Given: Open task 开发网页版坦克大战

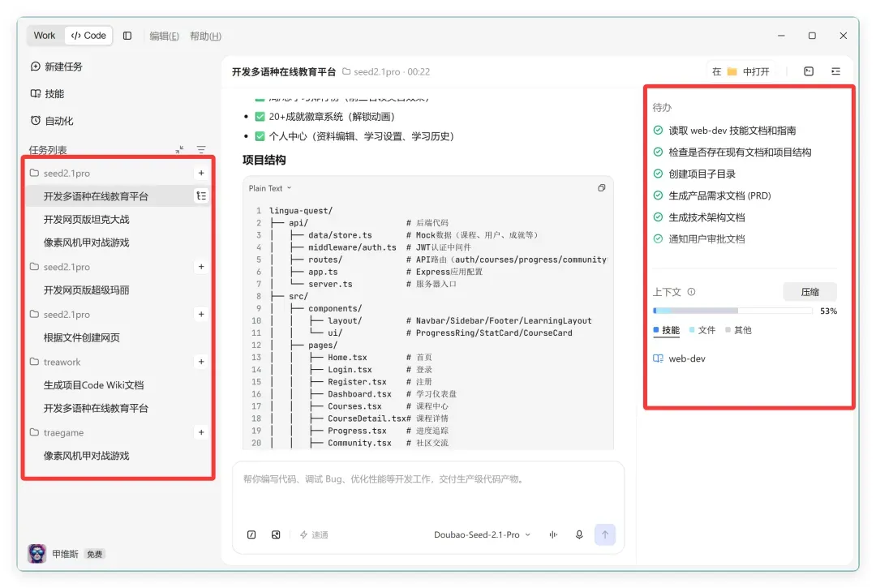Looking at the screenshot, I should (86, 220).
